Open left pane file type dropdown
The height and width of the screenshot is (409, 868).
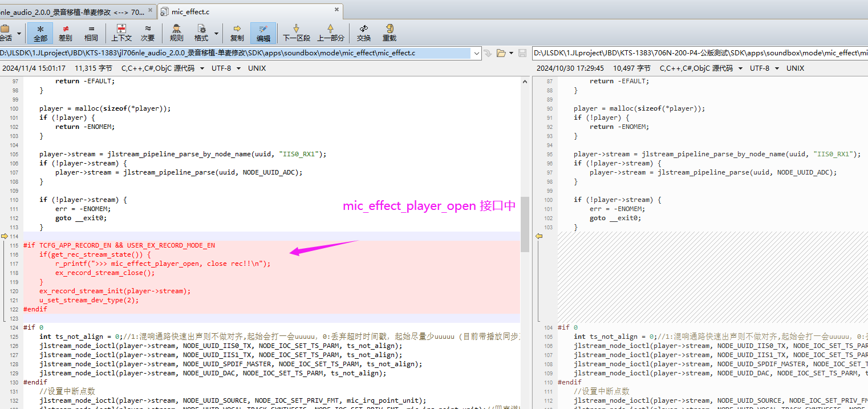click(x=163, y=68)
